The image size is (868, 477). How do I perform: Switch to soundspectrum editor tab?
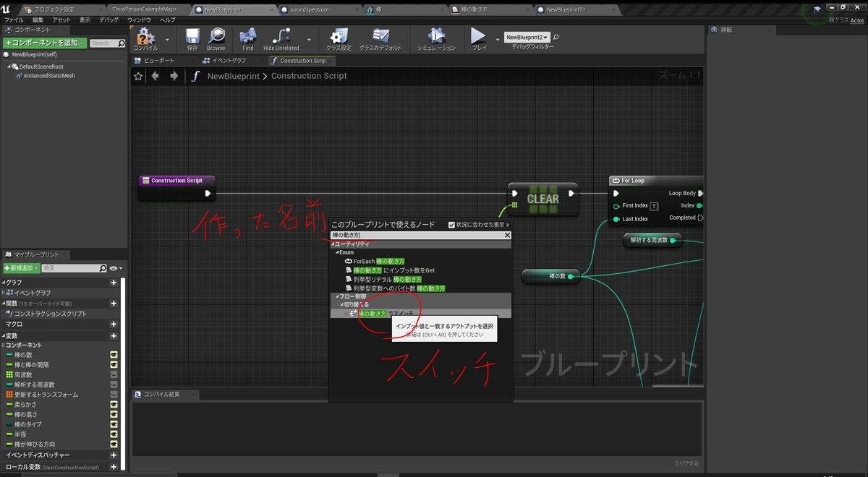click(309, 9)
